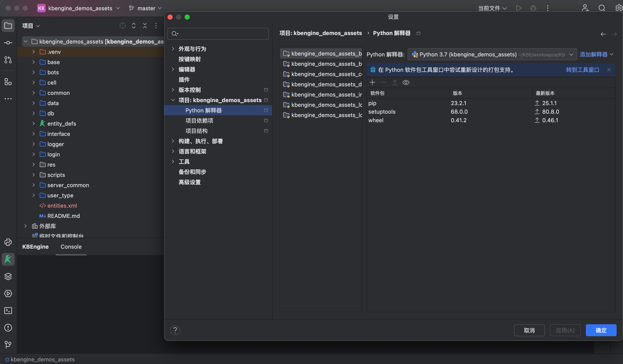Open the Terminal tool window icon

(8, 310)
